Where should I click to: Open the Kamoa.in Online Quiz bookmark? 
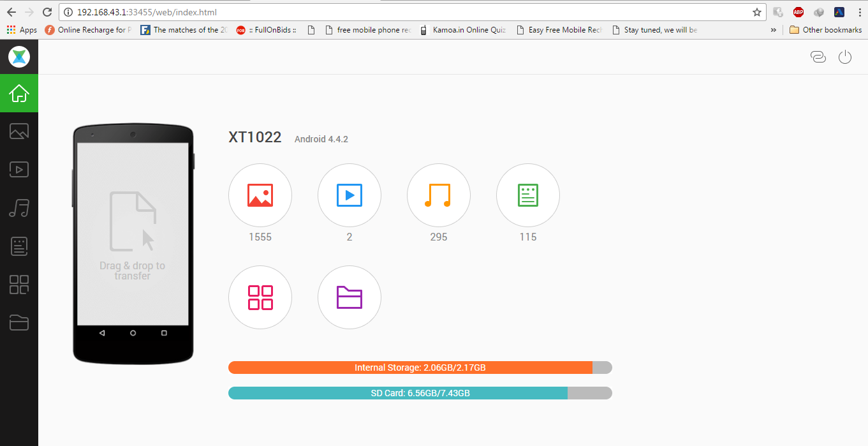469,29
